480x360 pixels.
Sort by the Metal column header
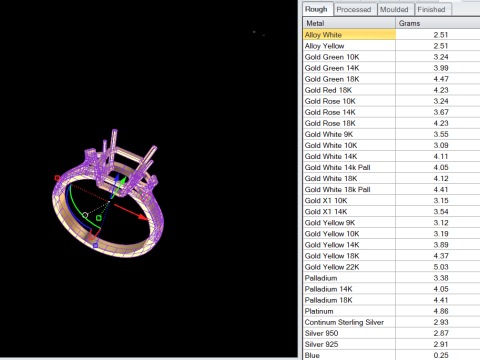tap(349, 23)
